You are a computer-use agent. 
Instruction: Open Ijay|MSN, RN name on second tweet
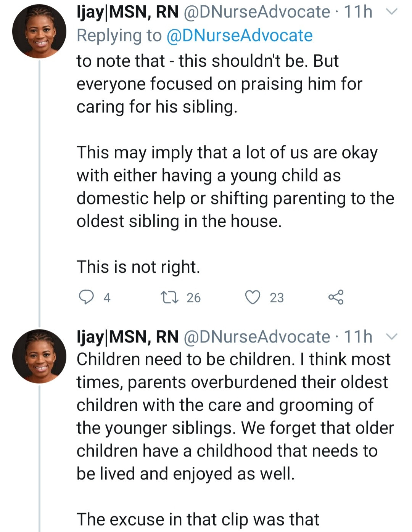(x=128, y=337)
